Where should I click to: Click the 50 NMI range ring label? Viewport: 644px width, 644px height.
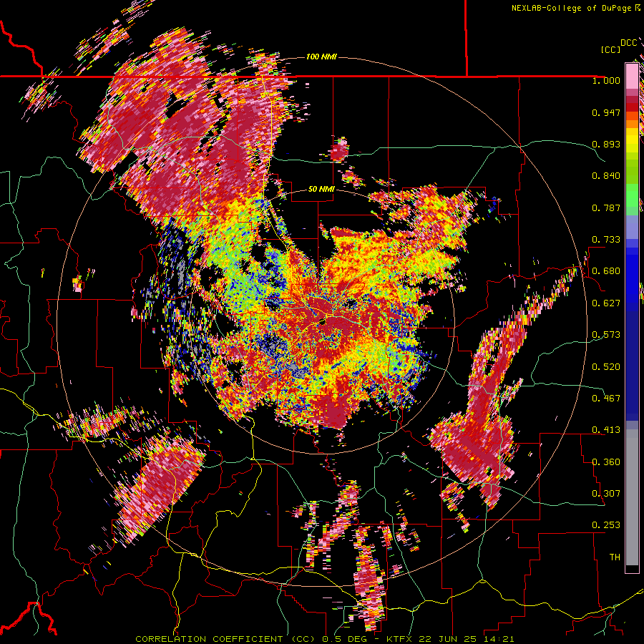click(x=321, y=190)
